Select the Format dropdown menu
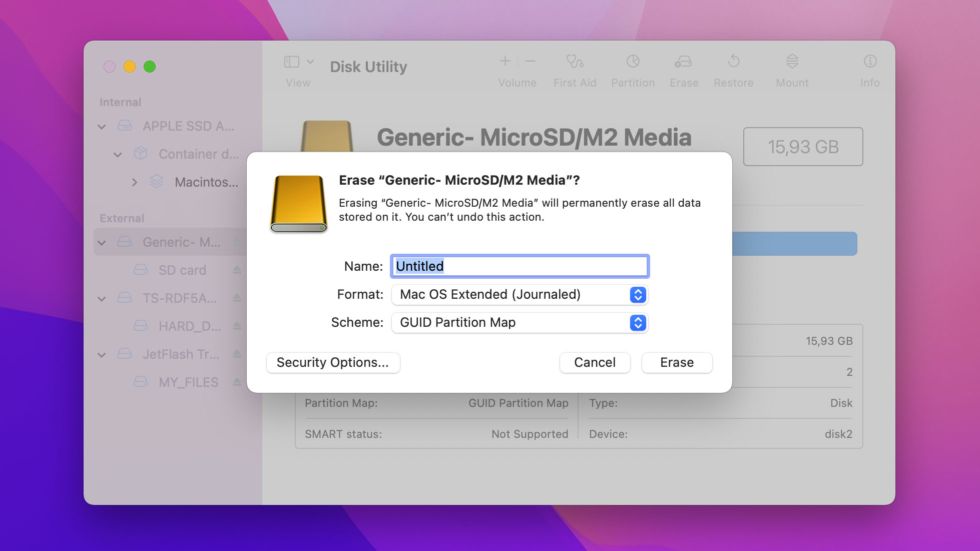The height and width of the screenshot is (551, 980). 518,294
